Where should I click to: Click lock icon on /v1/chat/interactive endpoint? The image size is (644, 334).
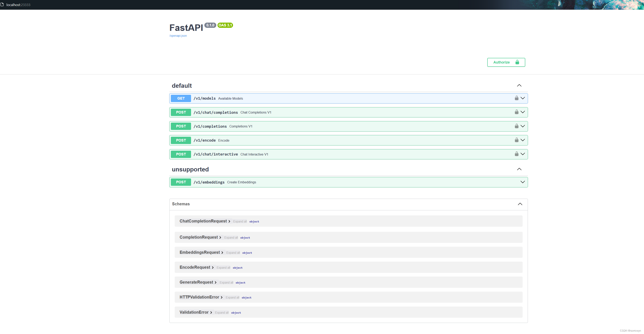coord(516,154)
